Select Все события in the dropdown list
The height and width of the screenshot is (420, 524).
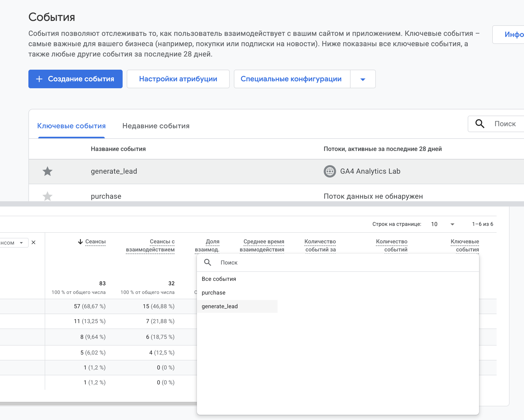pos(219,279)
